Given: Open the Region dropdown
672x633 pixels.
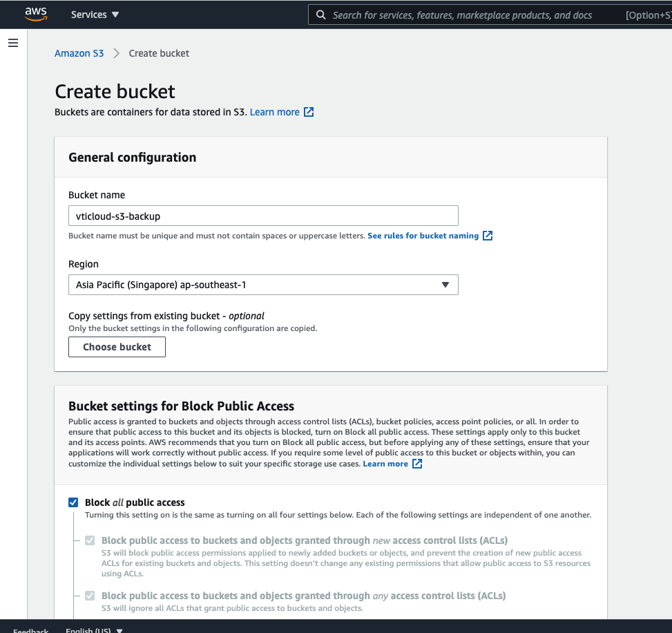Looking at the screenshot, I should pyautogui.click(x=263, y=285).
